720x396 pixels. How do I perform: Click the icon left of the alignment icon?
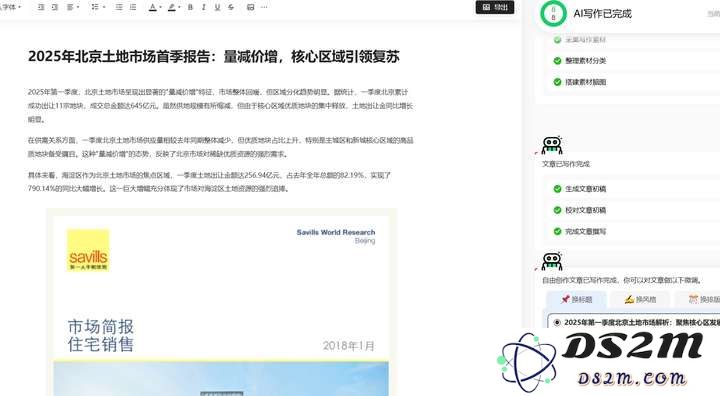55,7
